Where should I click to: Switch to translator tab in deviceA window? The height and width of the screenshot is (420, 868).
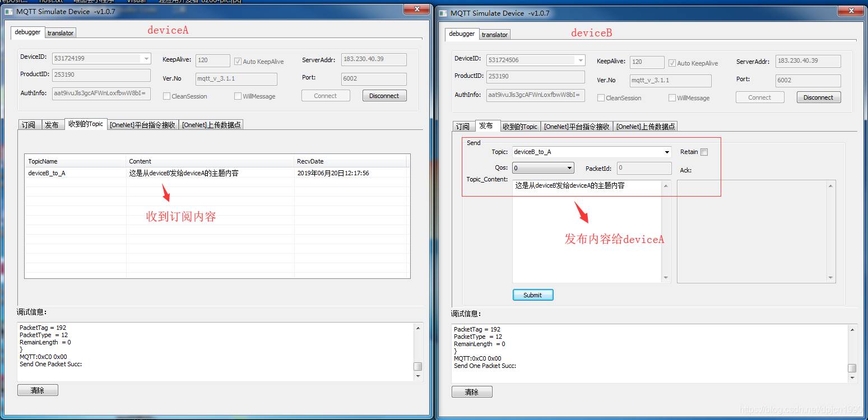[61, 33]
